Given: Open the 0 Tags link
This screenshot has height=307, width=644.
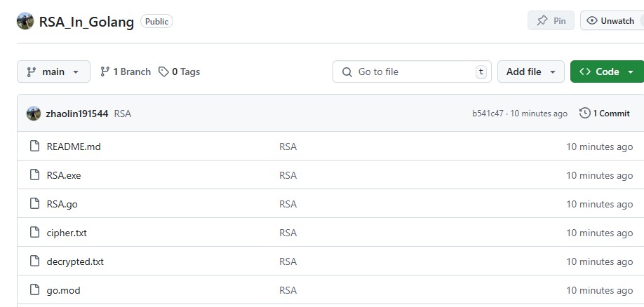Looking at the screenshot, I should click(x=180, y=71).
